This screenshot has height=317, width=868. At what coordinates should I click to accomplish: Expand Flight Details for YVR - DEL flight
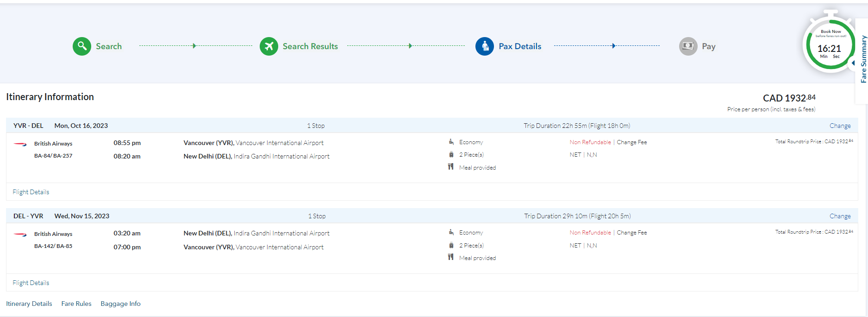pos(31,192)
